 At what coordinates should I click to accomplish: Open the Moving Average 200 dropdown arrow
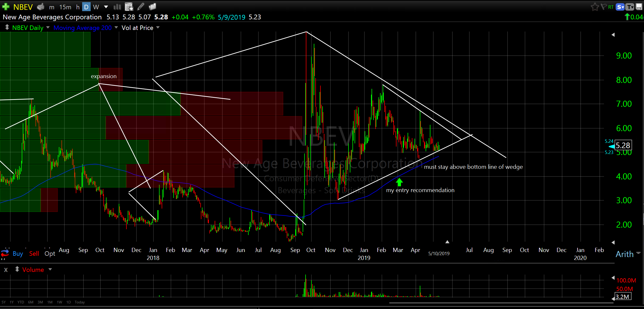(x=116, y=27)
